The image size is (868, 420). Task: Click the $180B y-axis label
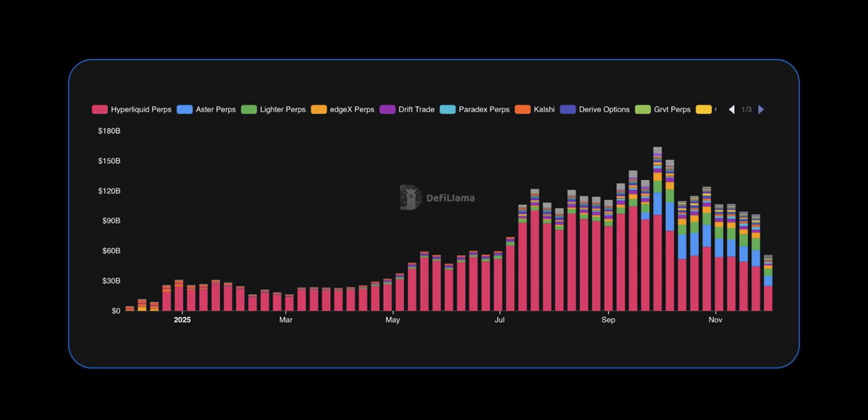tap(108, 131)
